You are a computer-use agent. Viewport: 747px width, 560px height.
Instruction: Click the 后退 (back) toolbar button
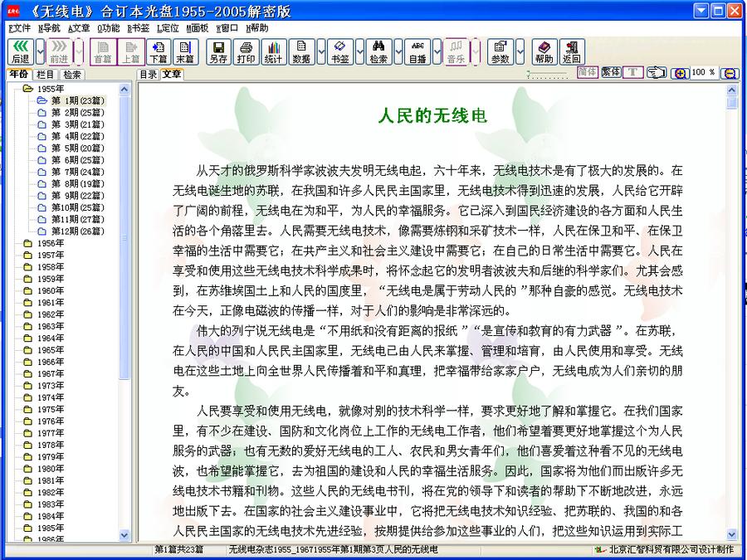click(x=21, y=52)
